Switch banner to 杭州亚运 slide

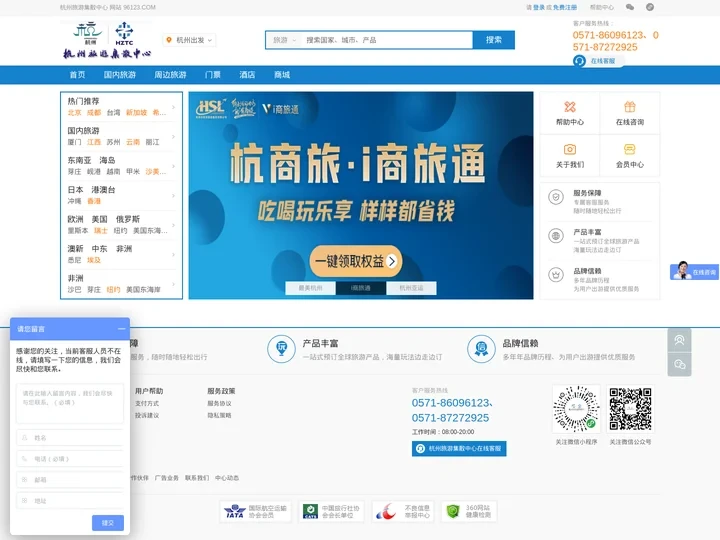411,288
